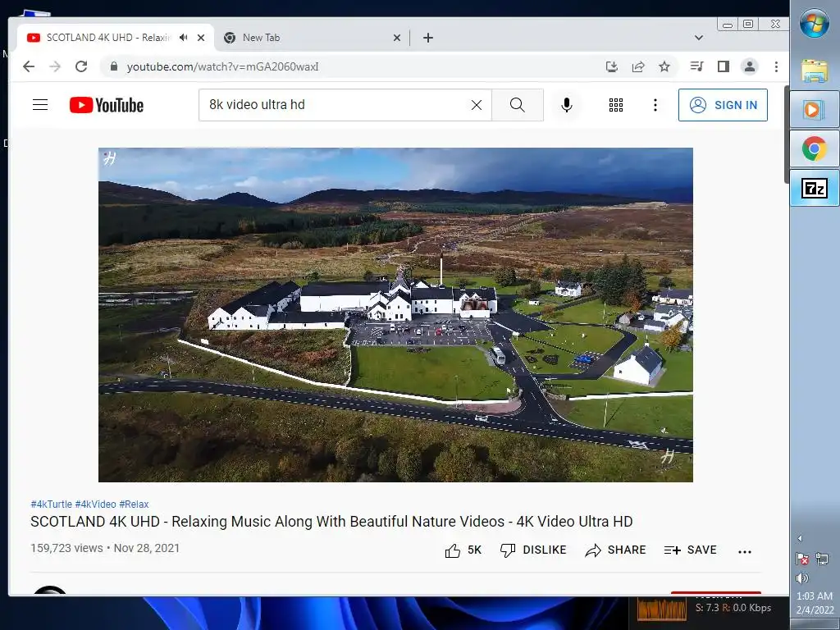Open the #4kTurtle hashtag link
Image resolution: width=840 pixels, height=630 pixels.
[51, 504]
